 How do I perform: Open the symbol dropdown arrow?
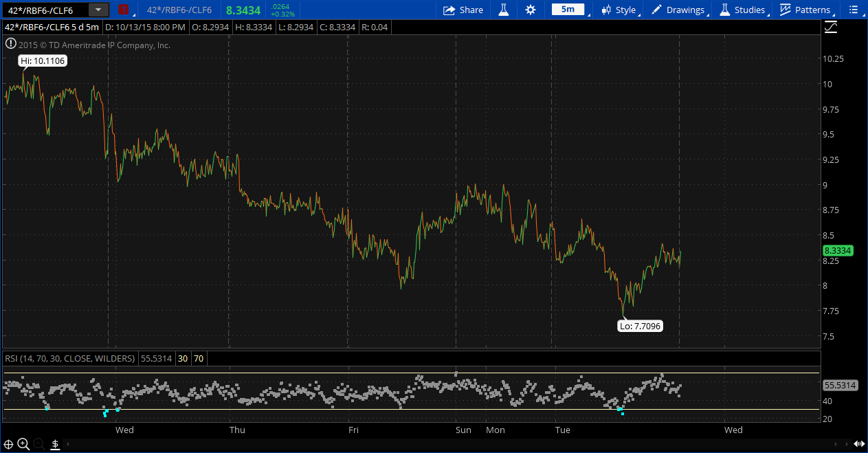coord(98,10)
